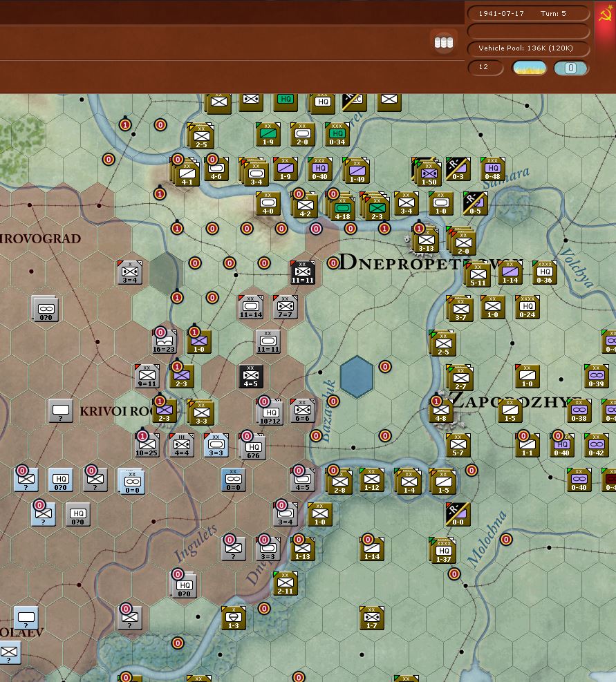Screen dimensions: 616x682
Task: Select the German 10=25 infantry counter
Action: click(147, 445)
